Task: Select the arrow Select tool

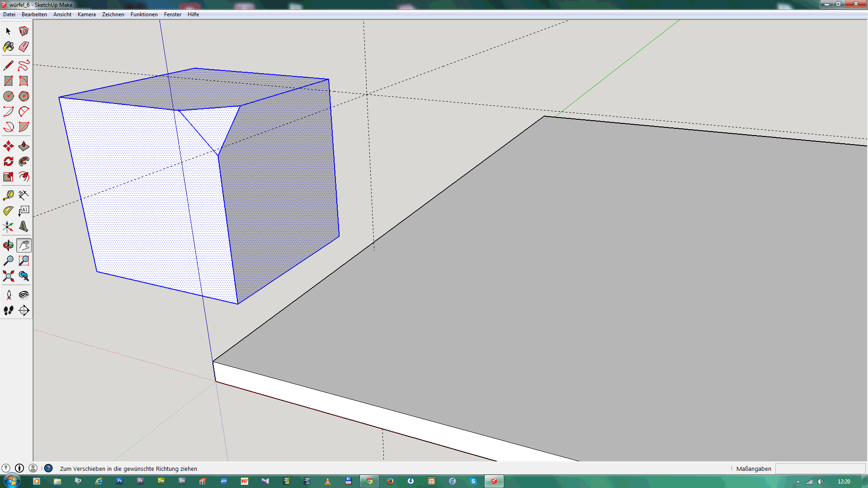Action: 8,31
